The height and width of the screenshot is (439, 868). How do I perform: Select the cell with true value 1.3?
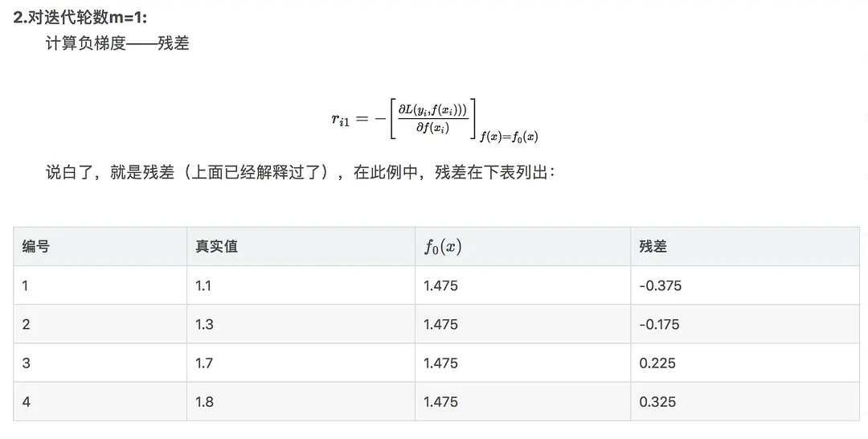204,324
